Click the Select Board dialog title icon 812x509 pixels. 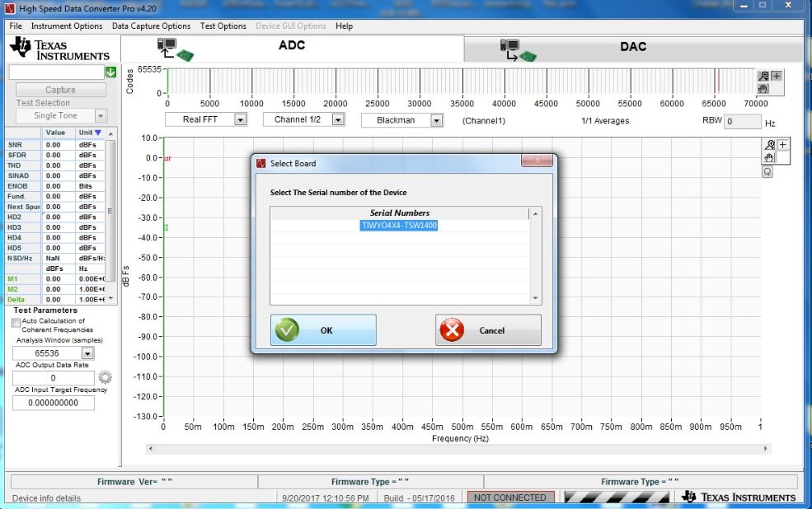click(261, 163)
